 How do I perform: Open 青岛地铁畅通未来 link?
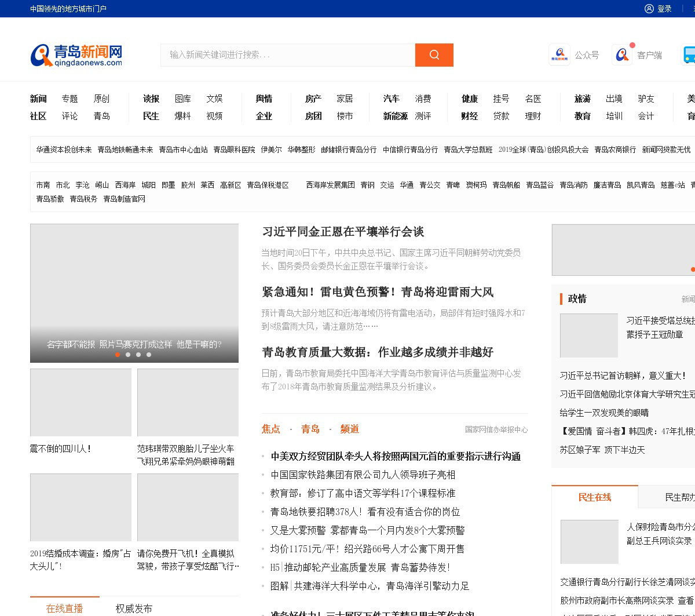[x=125, y=150]
